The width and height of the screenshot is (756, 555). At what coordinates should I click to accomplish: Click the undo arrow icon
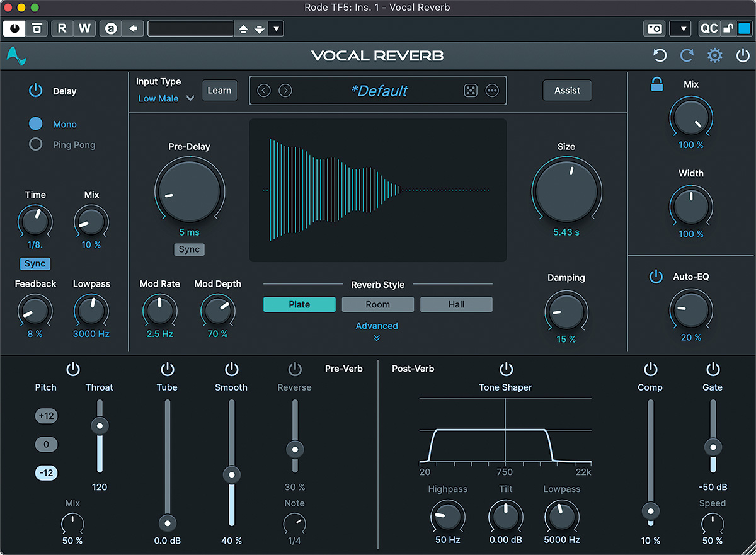(660, 55)
